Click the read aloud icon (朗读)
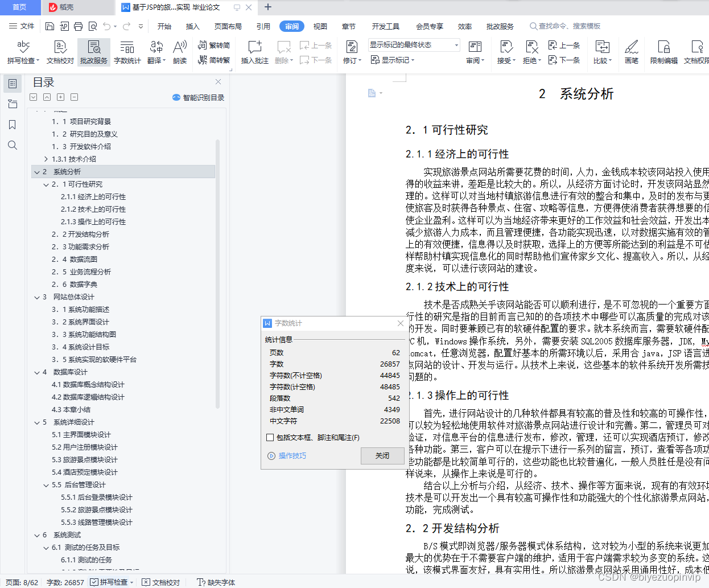 [180, 52]
